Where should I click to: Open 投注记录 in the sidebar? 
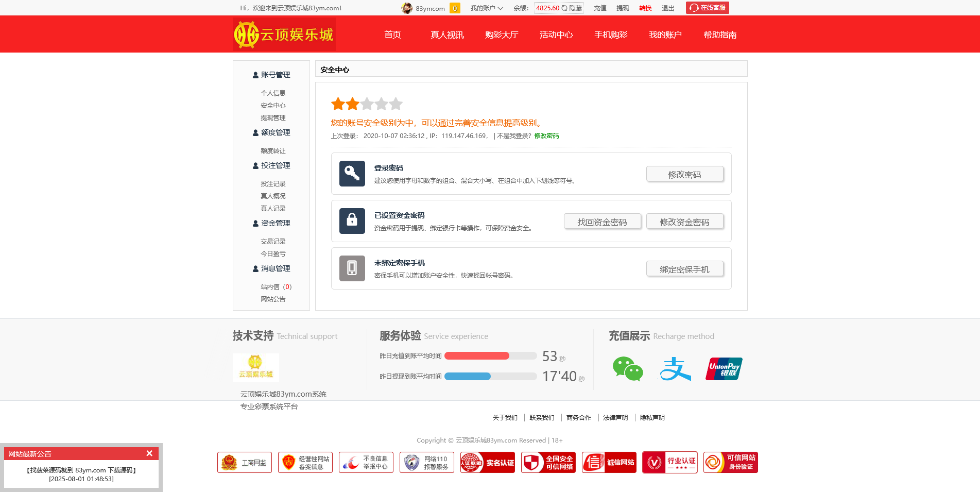273,184
